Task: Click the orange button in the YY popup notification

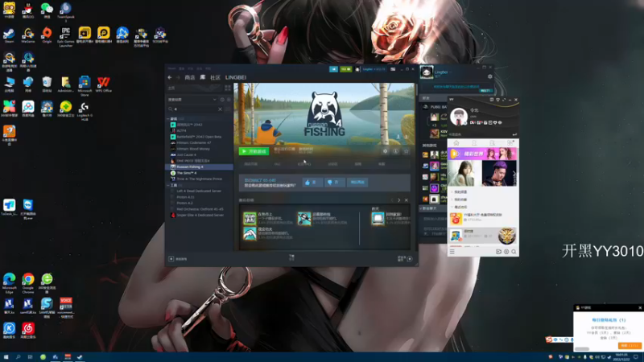Action: click(x=630, y=346)
